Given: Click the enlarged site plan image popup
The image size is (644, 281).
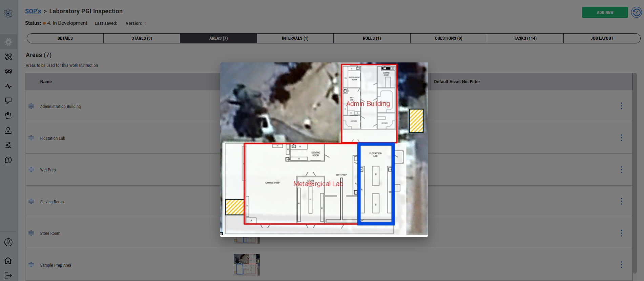Looking at the screenshot, I should click(x=324, y=149).
